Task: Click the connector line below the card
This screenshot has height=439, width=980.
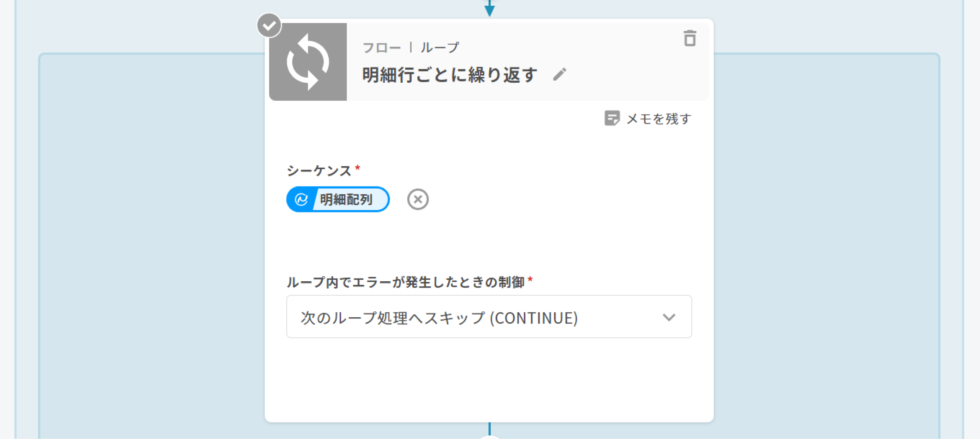Action: coord(489,429)
